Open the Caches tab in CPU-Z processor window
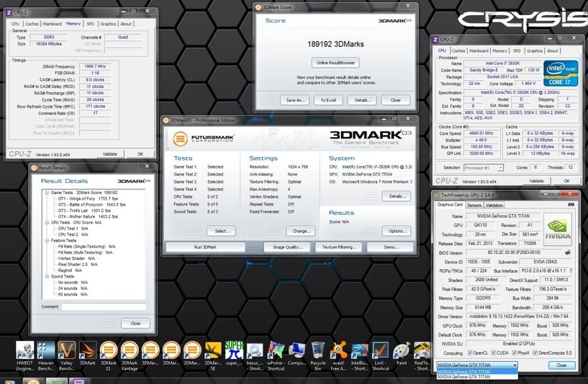Screen dimensions: 588x384 (x=458, y=51)
